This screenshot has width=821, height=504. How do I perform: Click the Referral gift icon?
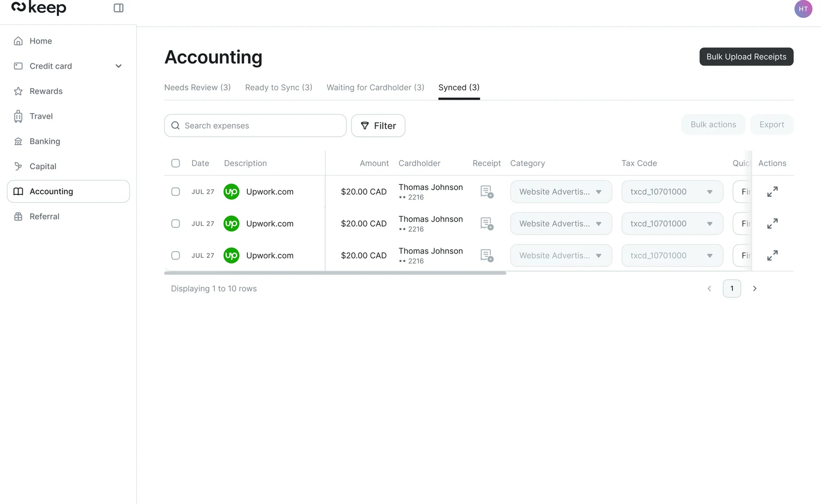(x=18, y=216)
